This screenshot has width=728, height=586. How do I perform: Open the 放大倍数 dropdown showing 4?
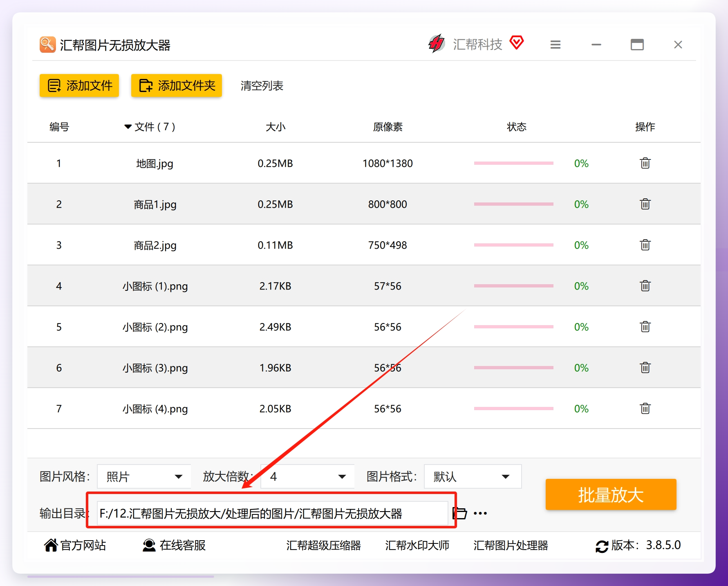[x=307, y=476]
